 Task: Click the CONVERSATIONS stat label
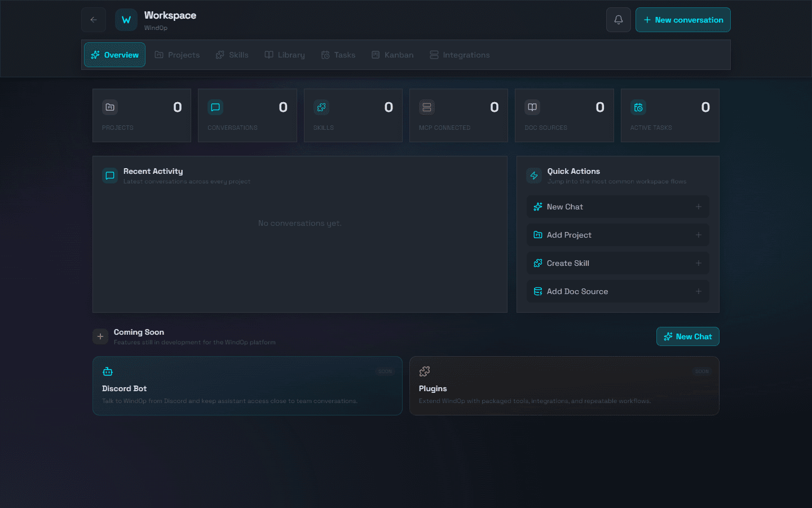(x=232, y=128)
